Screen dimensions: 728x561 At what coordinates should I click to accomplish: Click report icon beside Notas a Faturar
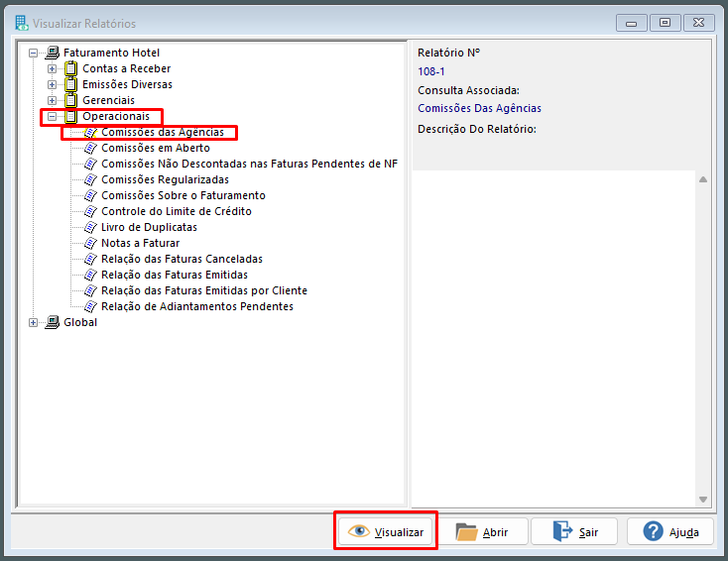click(90, 243)
